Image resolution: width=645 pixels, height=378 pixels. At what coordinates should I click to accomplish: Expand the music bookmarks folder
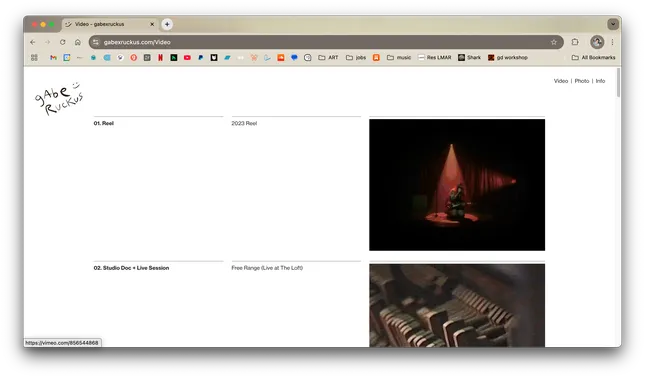399,58
